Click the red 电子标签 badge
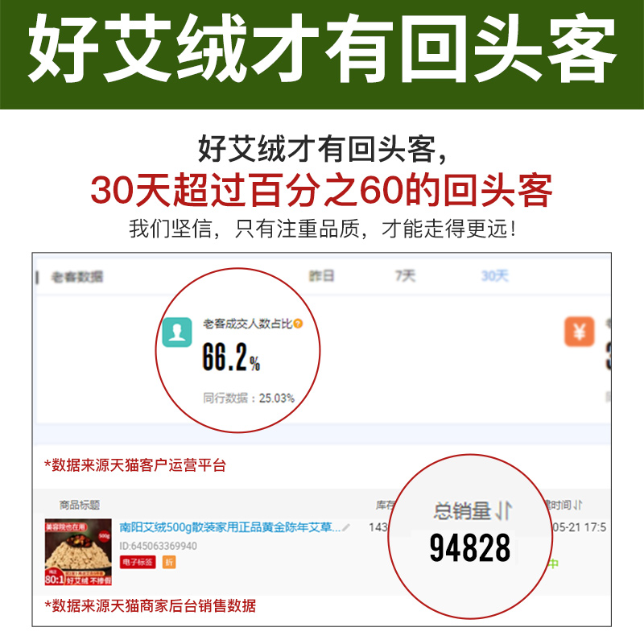644x644 pixels. 138,562
